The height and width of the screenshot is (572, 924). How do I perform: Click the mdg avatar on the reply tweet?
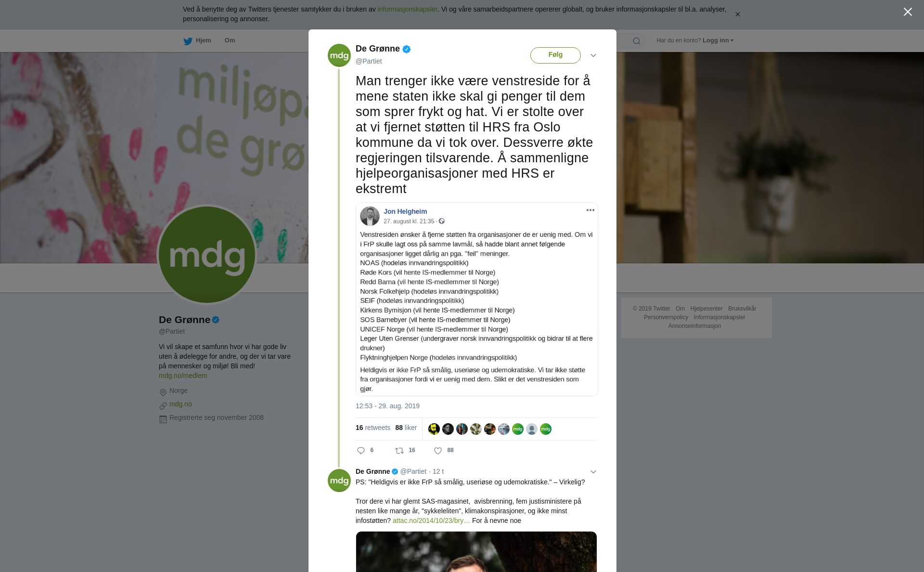pyautogui.click(x=339, y=481)
